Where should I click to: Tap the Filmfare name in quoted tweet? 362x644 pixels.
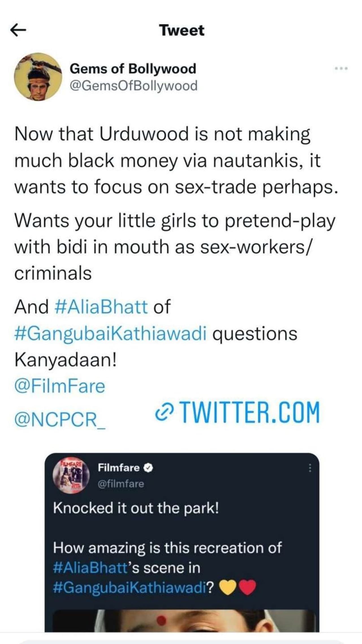click(118, 468)
